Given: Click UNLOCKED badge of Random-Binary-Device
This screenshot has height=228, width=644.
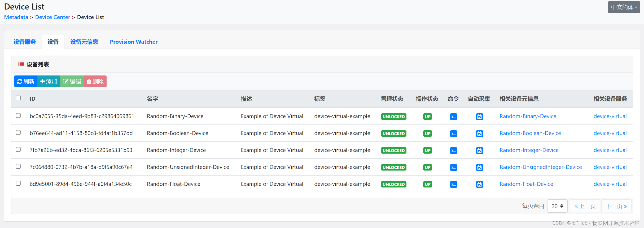Looking at the screenshot, I should [x=393, y=117].
